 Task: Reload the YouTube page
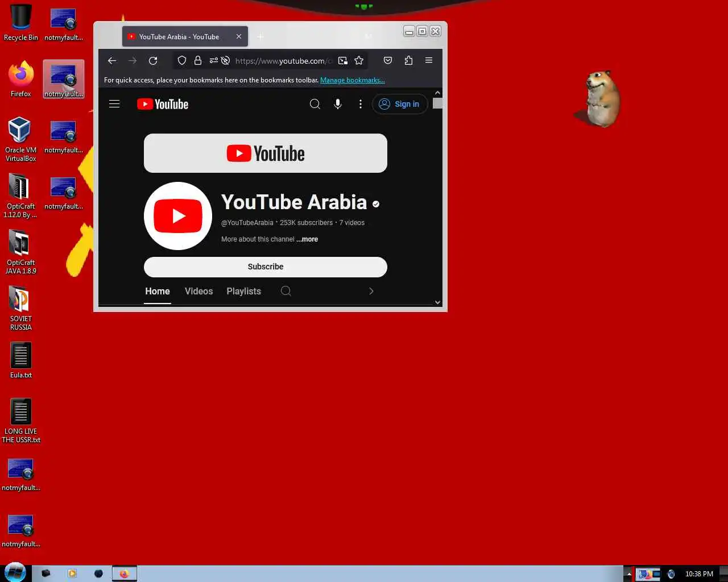click(153, 61)
